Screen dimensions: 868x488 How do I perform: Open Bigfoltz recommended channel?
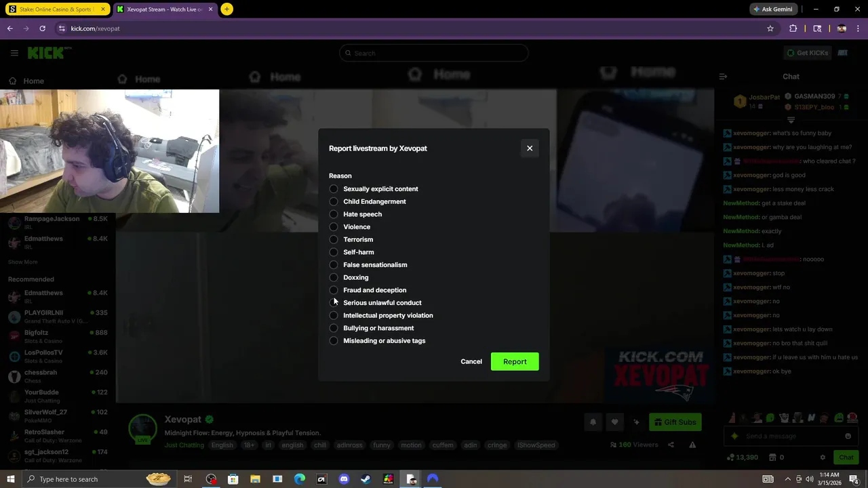(58, 336)
